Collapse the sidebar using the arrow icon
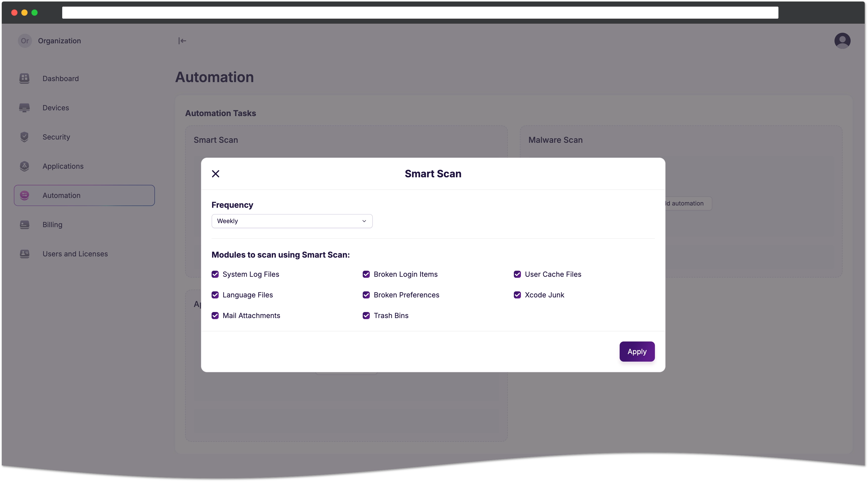 [182, 40]
